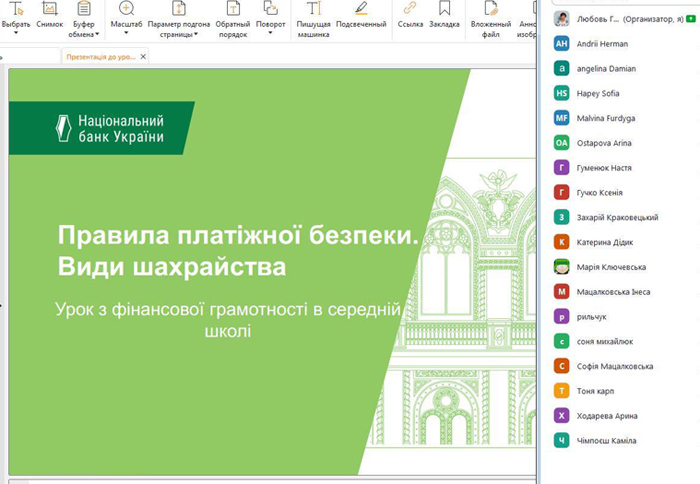The width and height of the screenshot is (700, 484).
Task: Select the Пишущая машинка typewriter tool
Action: point(313,9)
